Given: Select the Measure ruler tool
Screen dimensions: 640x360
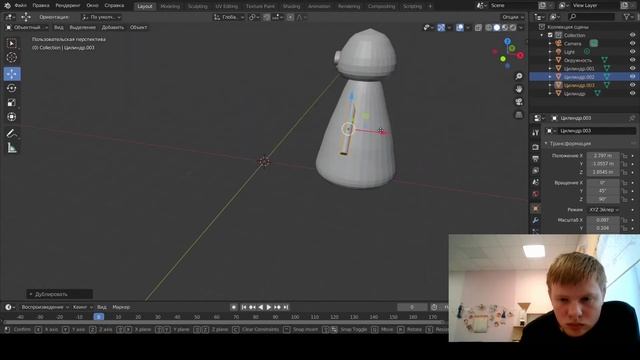Looking at the screenshot, I should 11,148.
